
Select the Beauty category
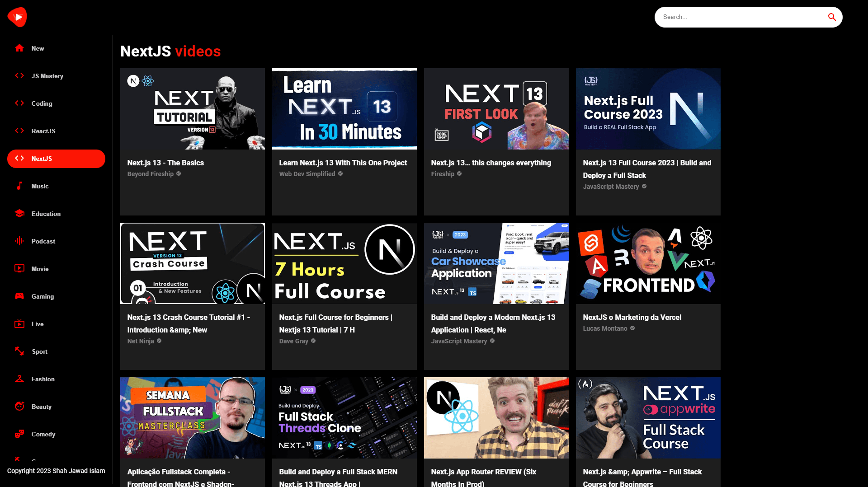(x=56, y=407)
